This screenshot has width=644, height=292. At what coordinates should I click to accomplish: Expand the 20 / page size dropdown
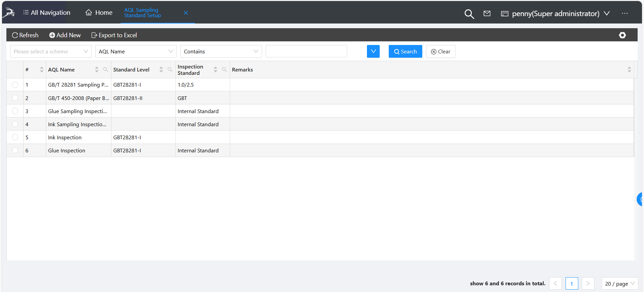click(x=620, y=284)
